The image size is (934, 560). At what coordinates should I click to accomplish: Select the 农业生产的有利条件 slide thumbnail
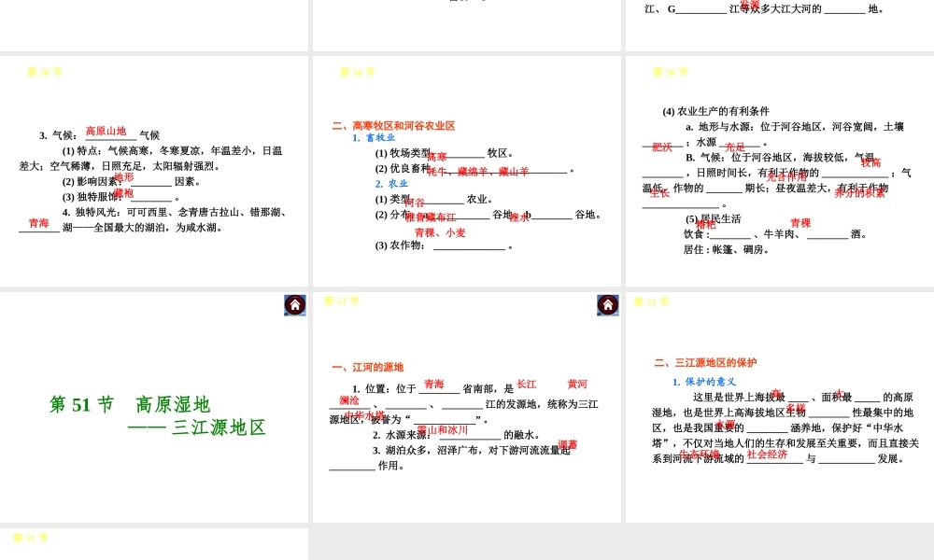pos(780,172)
